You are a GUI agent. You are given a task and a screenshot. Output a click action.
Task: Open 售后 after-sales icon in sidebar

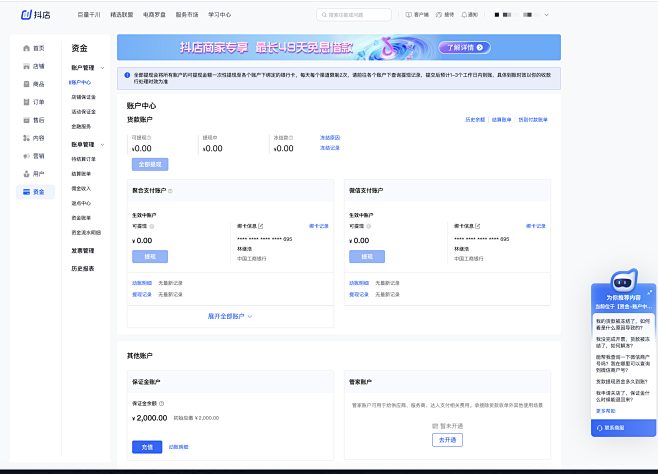[x=26, y=120]
